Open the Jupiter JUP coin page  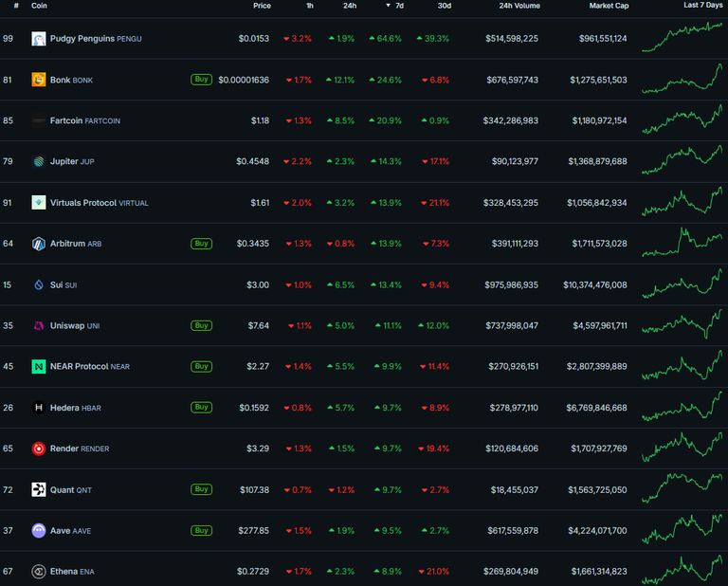72,161
